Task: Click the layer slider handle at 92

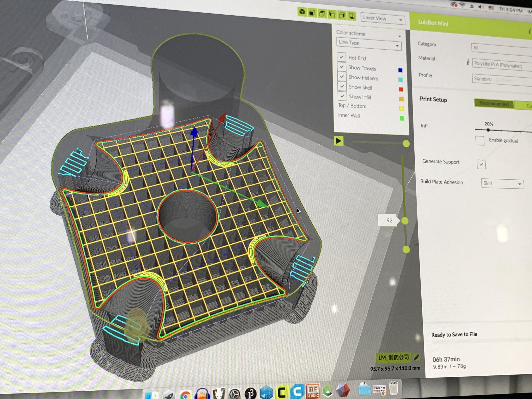Action: pos(405,221)
